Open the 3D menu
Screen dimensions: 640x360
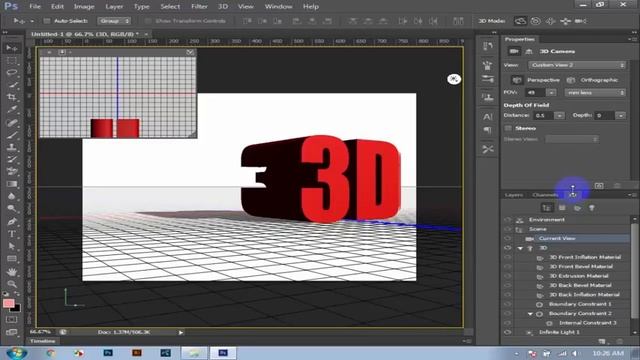click(223, 7)
